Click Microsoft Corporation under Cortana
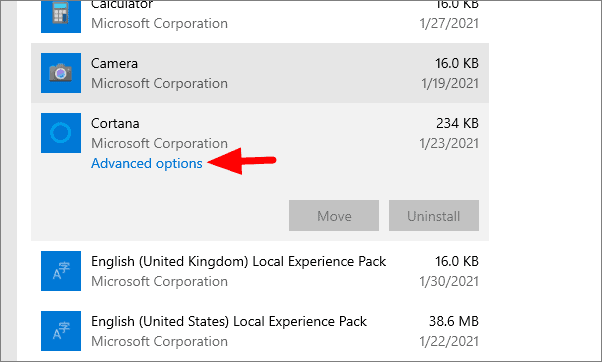 [159, 144]
